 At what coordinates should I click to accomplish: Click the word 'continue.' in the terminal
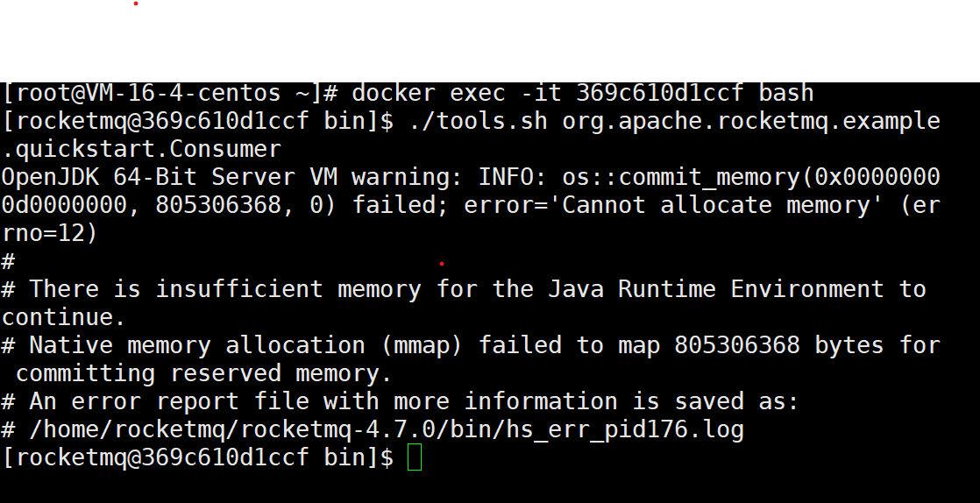[x=63, y=317]
